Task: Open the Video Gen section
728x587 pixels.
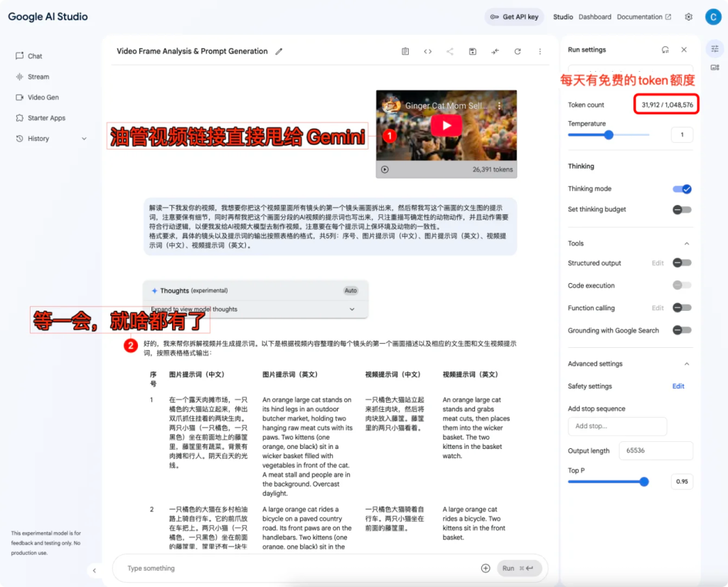Action: [x=37, y=97]
